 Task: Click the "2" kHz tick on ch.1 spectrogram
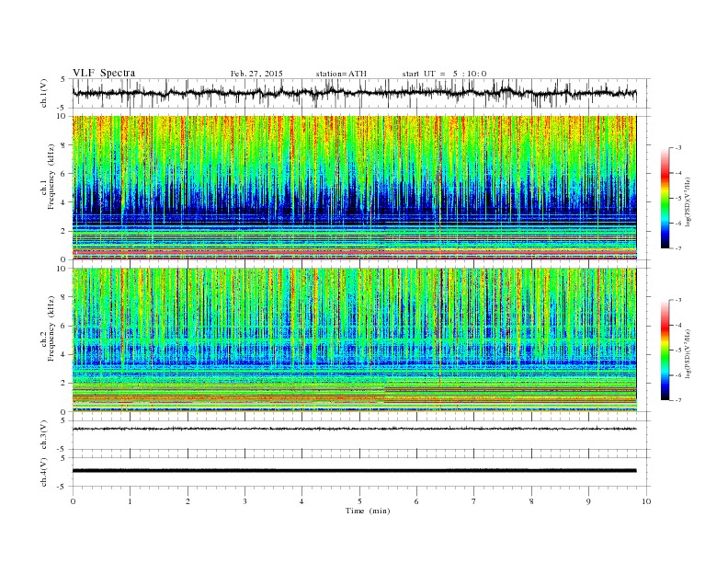pyautogui.click(x=63, y=231)
